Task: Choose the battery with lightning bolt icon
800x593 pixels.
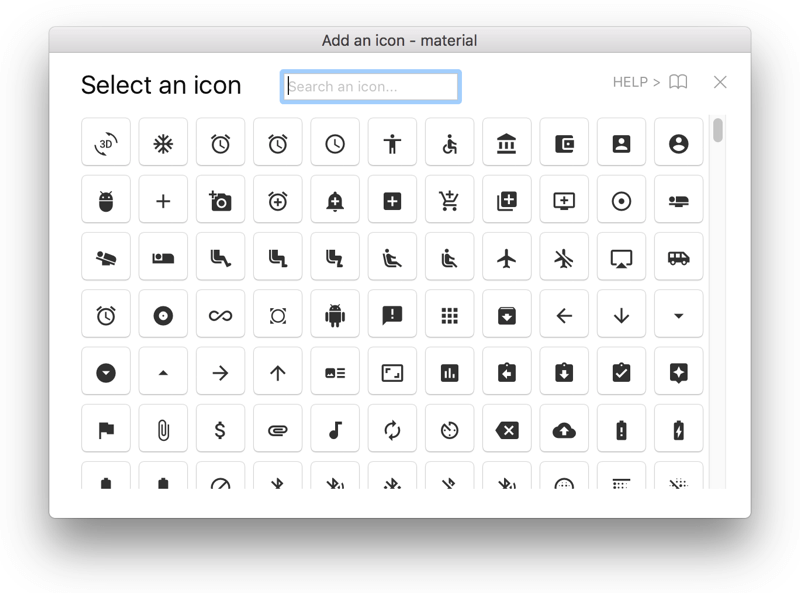Action: coord(679,429)
